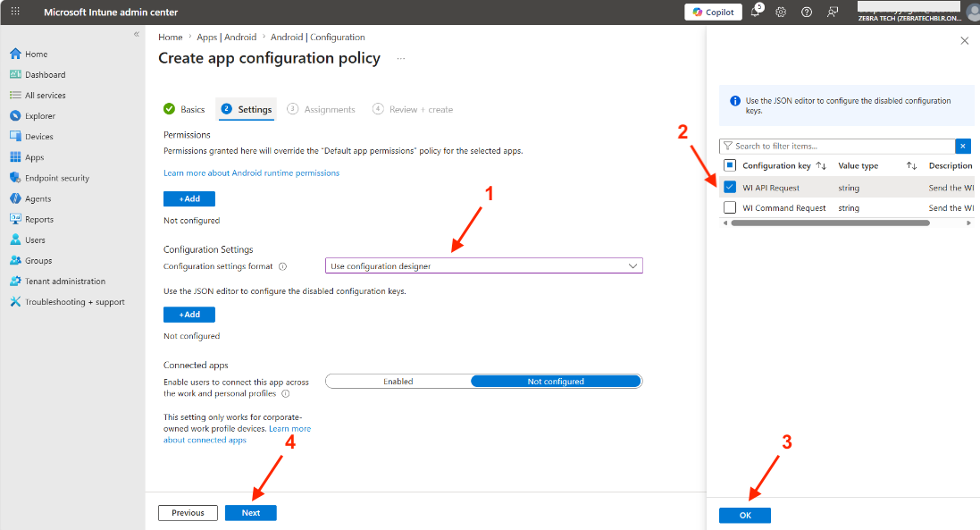The width and height of the screenshot is (980, 530).
Task: Set Connected apps to Not configured
Action: pyautogui.click(x=556, y=382)
